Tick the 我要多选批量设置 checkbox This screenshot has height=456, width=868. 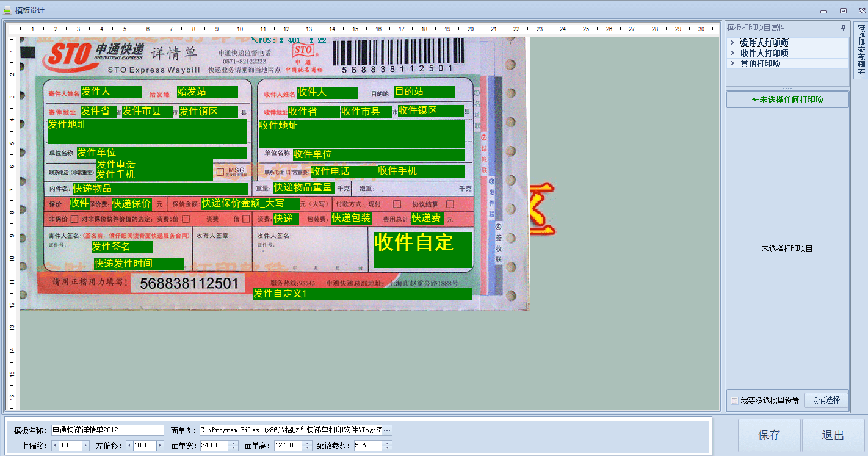735,400
